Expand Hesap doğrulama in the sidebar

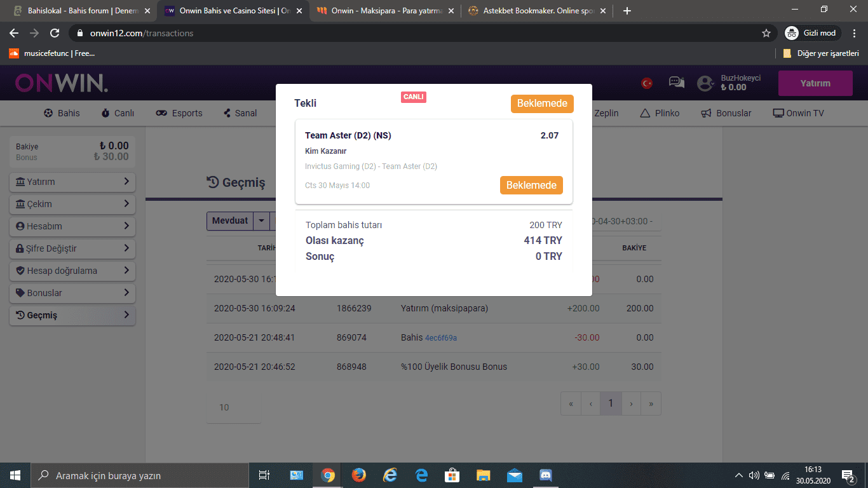tap(72, 271)
